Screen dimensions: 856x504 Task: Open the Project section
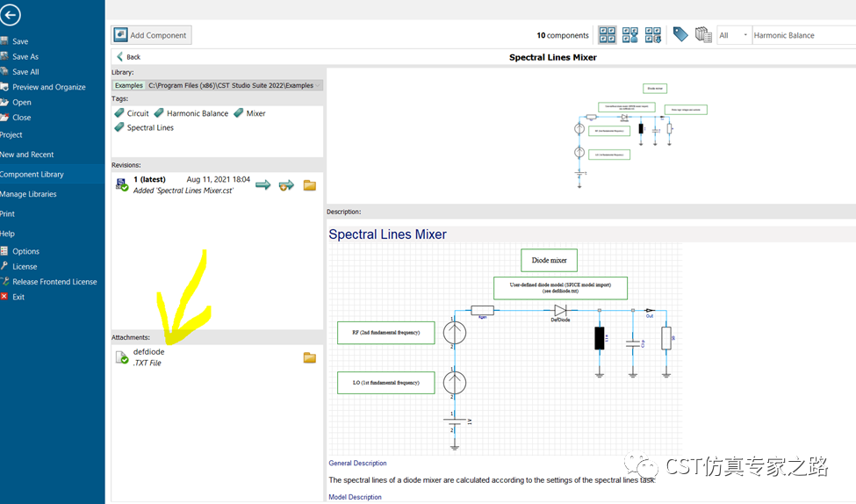(11, 135)
